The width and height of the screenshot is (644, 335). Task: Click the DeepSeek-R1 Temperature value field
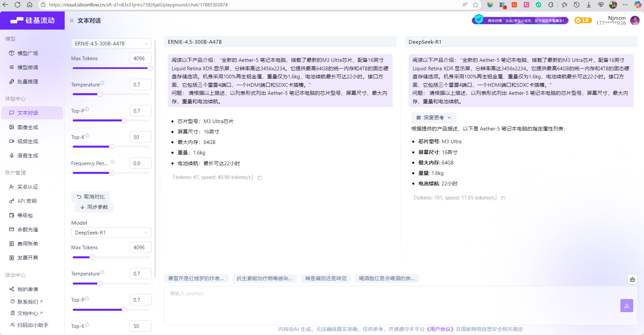140,273
